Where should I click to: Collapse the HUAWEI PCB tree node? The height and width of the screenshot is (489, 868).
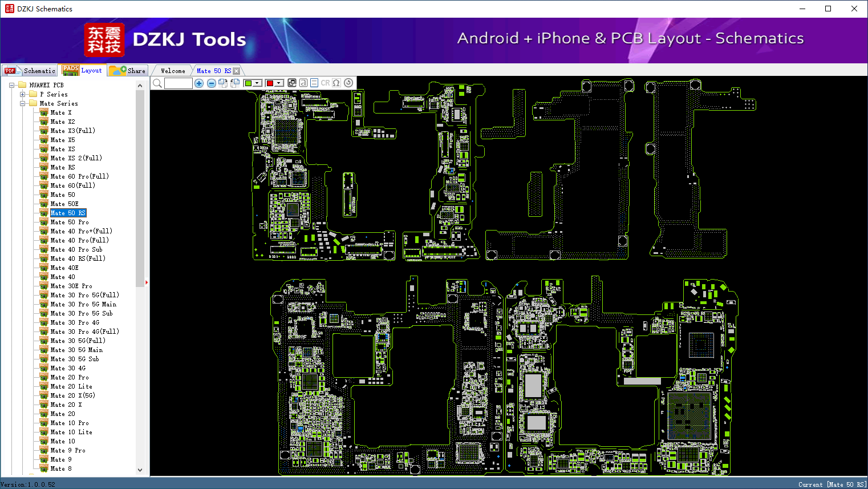click(x=11, y=85)
